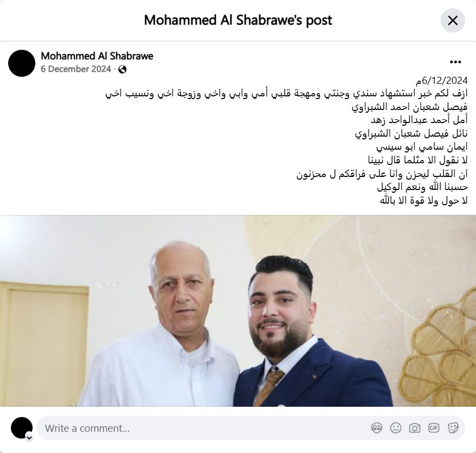Open the sticker picker icon

(453, 428)
